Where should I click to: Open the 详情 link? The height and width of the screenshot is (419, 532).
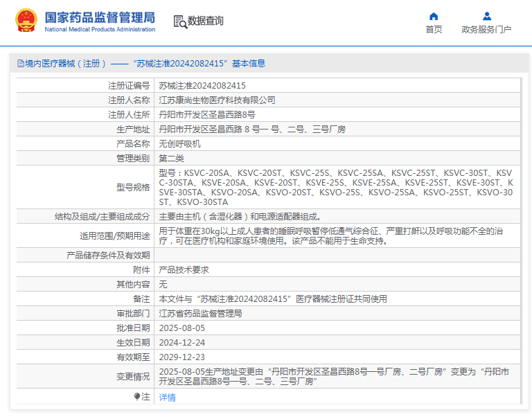click(x=167, y=398)
